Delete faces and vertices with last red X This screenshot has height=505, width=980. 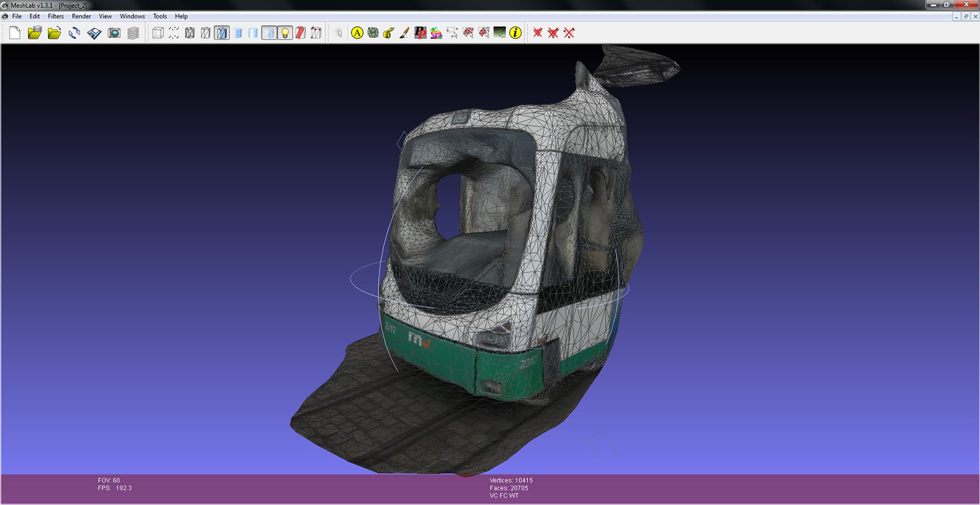coord(569,33)
